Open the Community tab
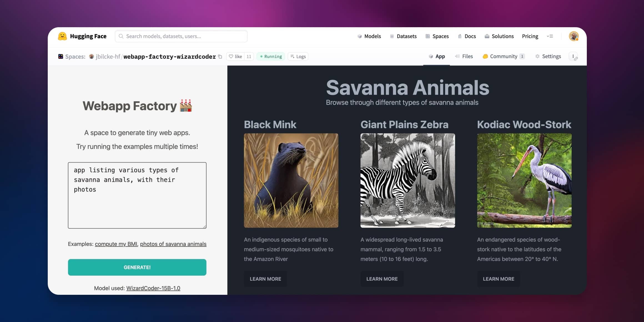The height and width of the screenshot is (322, 644). (503, 56)
